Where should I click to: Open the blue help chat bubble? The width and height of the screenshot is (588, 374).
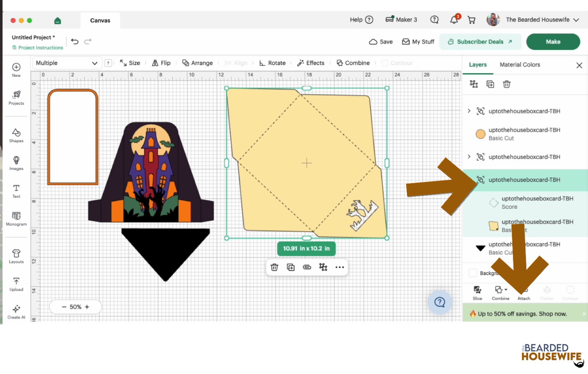440,302
